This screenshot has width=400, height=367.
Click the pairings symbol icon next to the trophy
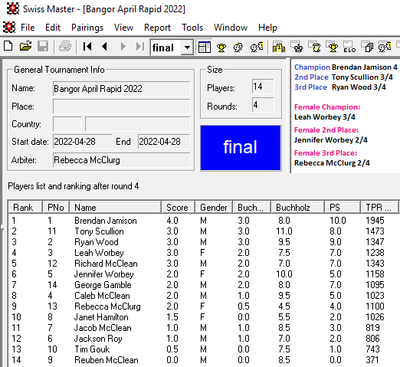pos(238,48)
